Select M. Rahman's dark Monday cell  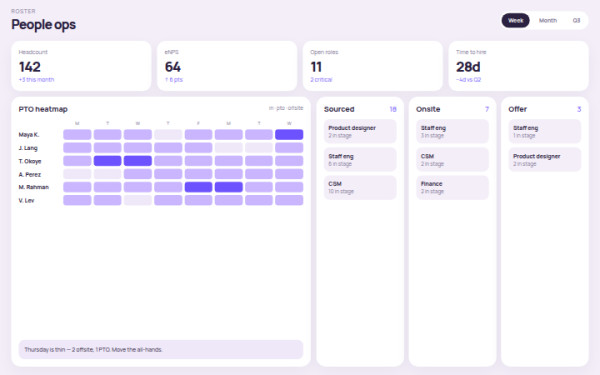[x=228, y=187]
